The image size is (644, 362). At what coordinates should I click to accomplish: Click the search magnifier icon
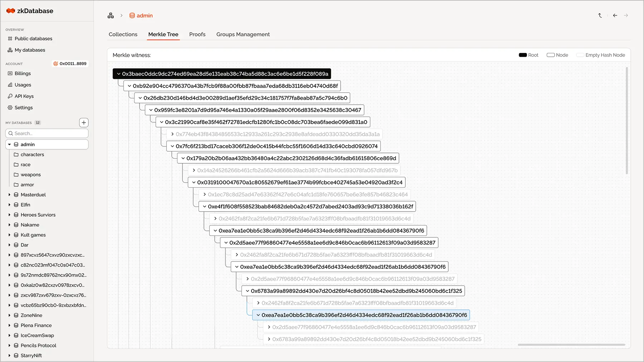(x=11, y=133)
